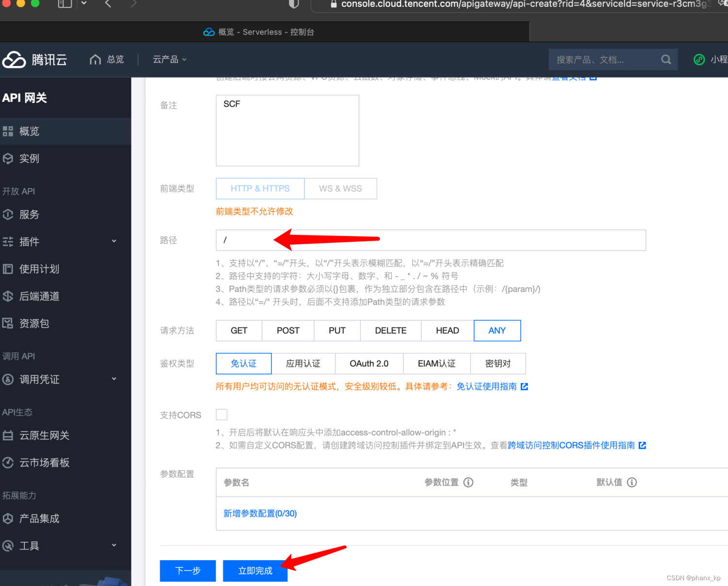Click external link icon after CORS插件使用指南
The height and width of the screenshot is (586, 728).
click(x=642, y=445)
